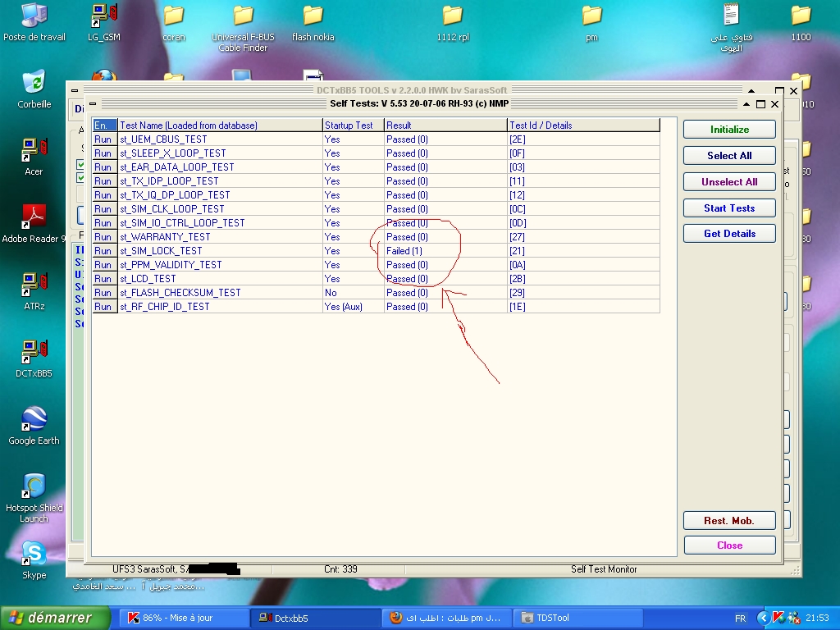Run the st_WARRANTY_TEST row
The height and width of the screenshot is (630, 840).
click(104, 237)
